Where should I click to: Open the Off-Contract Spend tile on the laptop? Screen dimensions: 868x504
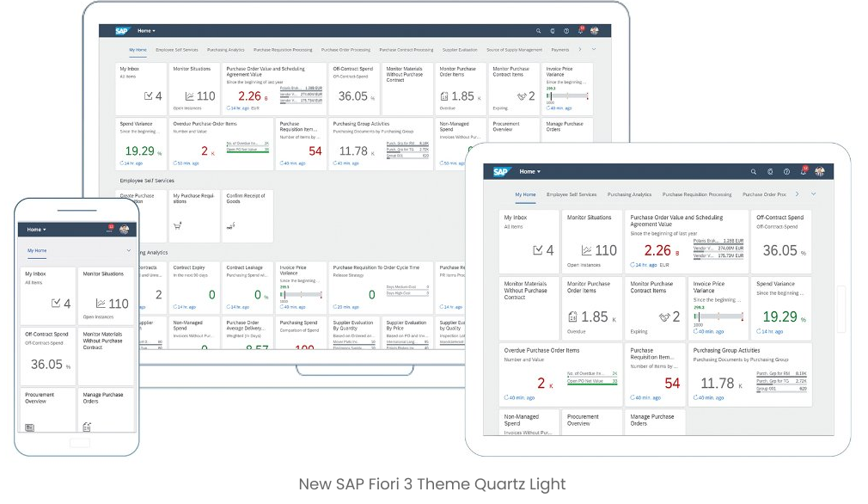point(354,88)
